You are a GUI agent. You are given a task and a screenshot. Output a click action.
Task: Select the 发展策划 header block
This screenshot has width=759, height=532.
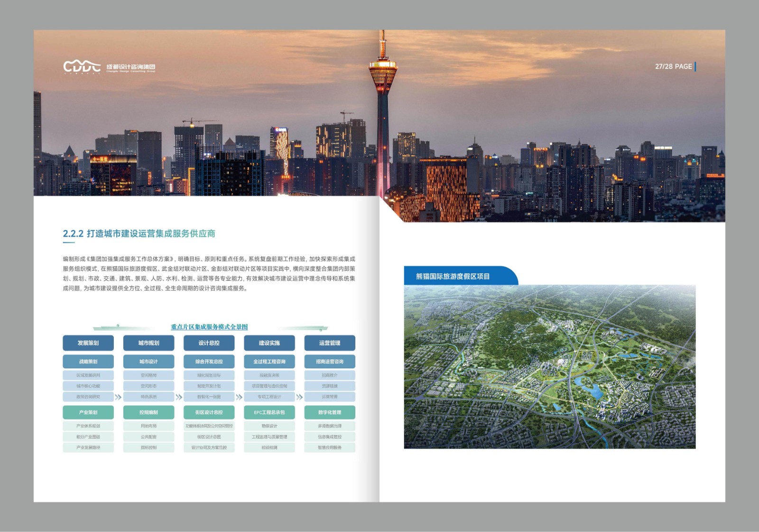click(88, 343)
